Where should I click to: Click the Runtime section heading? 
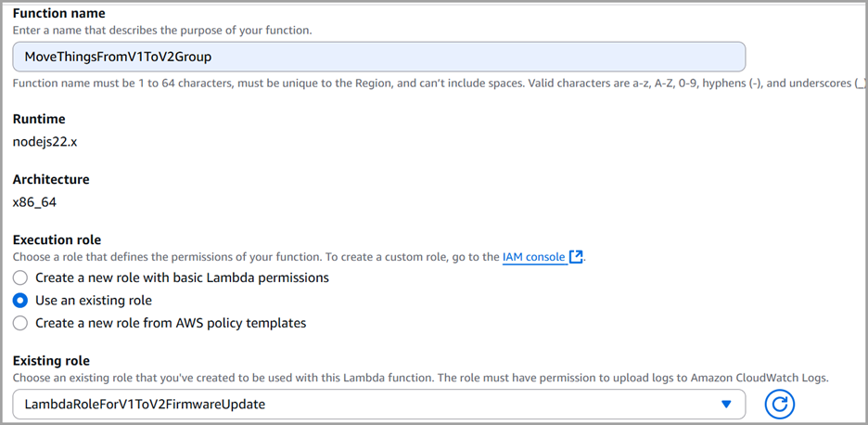[38, 120]
